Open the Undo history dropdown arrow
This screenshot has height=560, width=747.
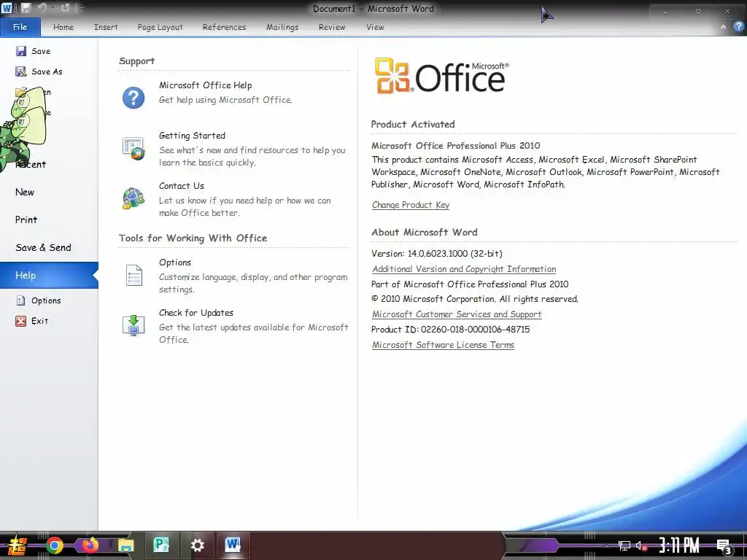[x=53, y=8]
